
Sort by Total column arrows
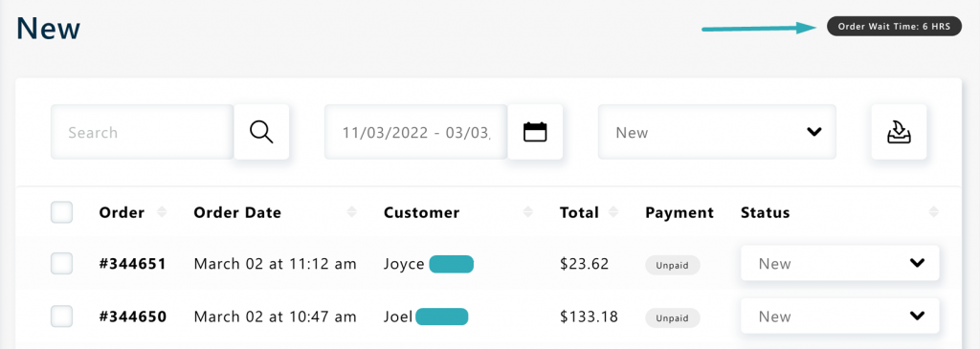pos(613,212)
